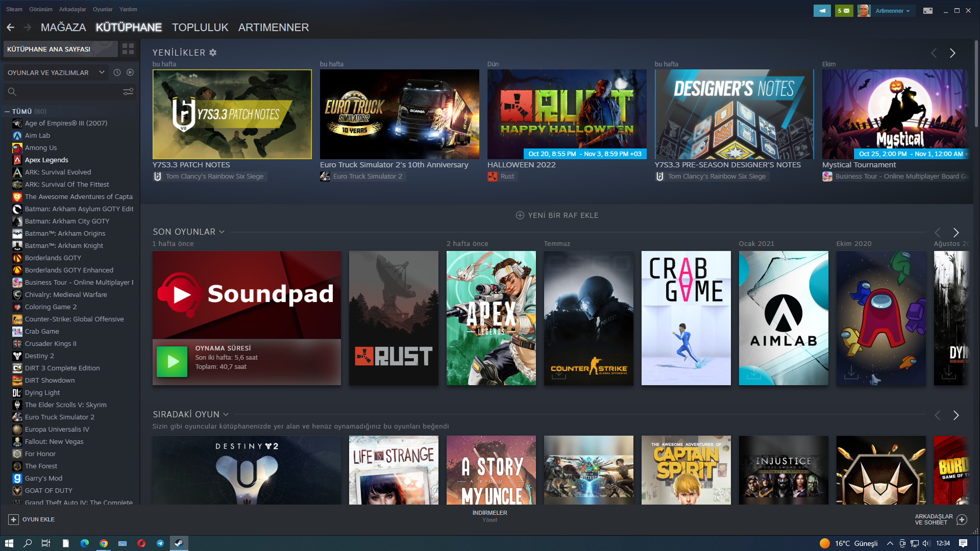Open the Windows notification center icon
This screenshot has height=551, width=980.
click(x=963, y=543)
